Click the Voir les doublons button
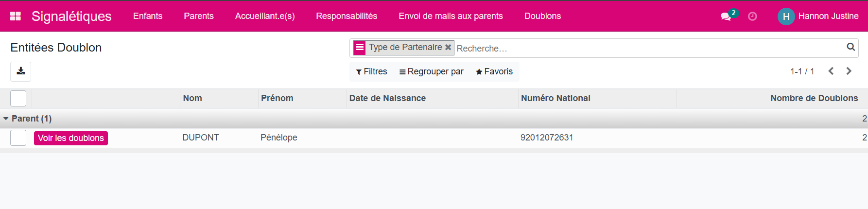868x209 pixels. (71, 138)
